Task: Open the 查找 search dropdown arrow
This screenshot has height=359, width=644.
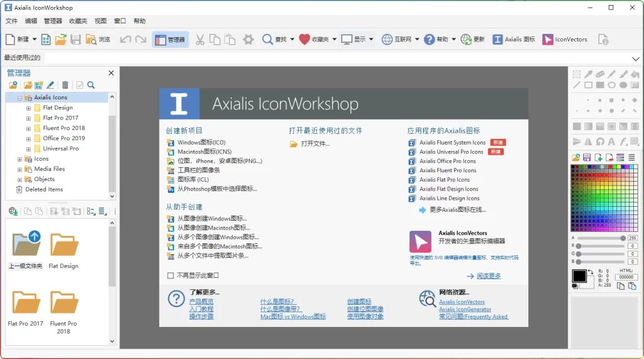Action: (x=292, y=40)
